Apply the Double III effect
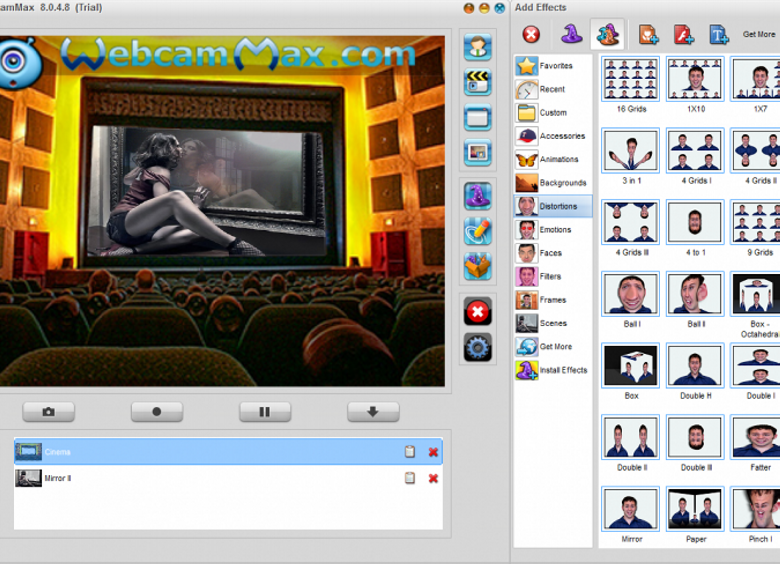The width and height of the screenshot is (780, 564). pyautogui.click(x=695, y=437)
